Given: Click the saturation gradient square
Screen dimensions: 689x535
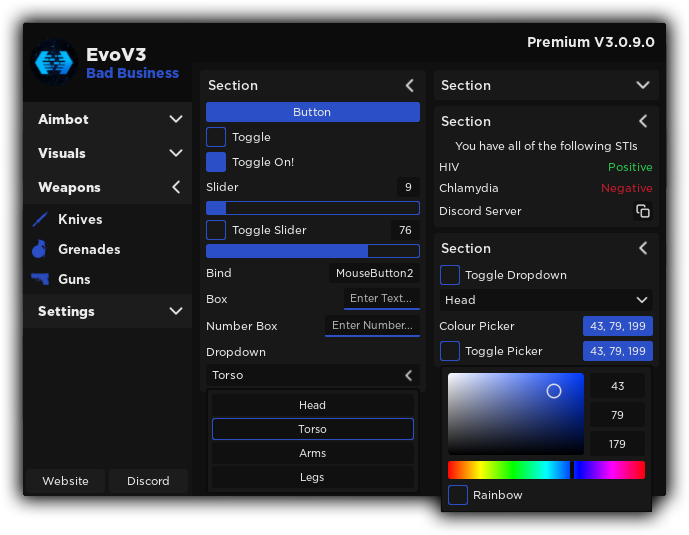Looking at the screenshot, I should click(x=516, y=414).
